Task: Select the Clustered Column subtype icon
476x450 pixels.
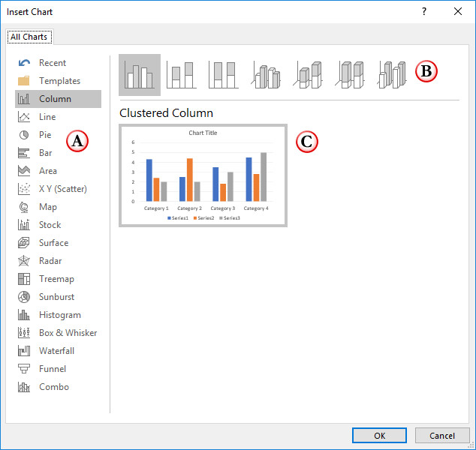Action: click(140, 74)
